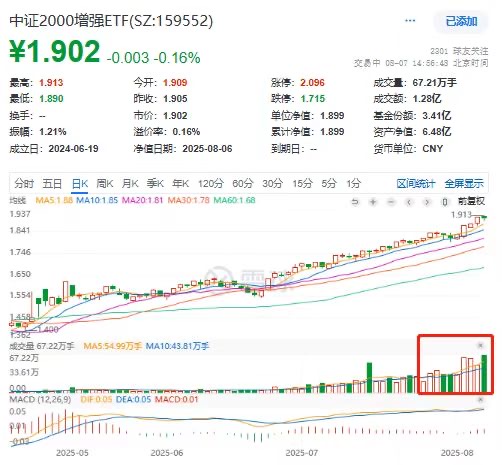Click the 最低 value 1.890
Image resolution: width=502 pixels, height=465 pixels.
51,99
